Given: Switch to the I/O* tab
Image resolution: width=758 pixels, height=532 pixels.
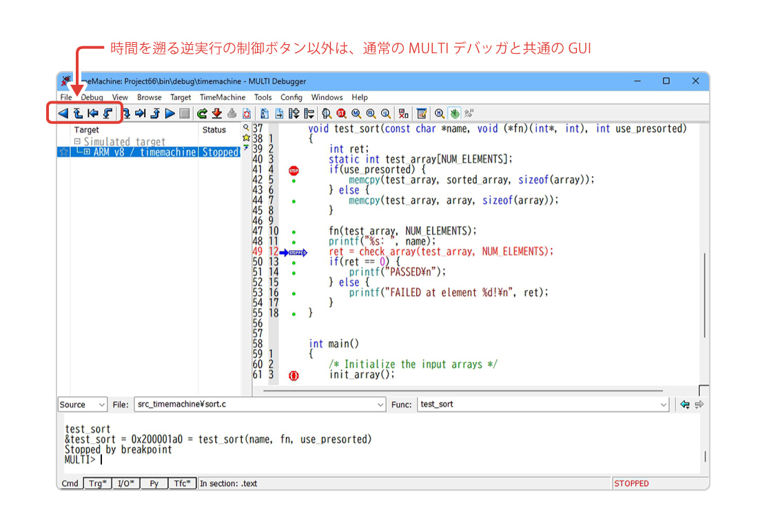Looking at the screenshot, I should click(126, 483).
